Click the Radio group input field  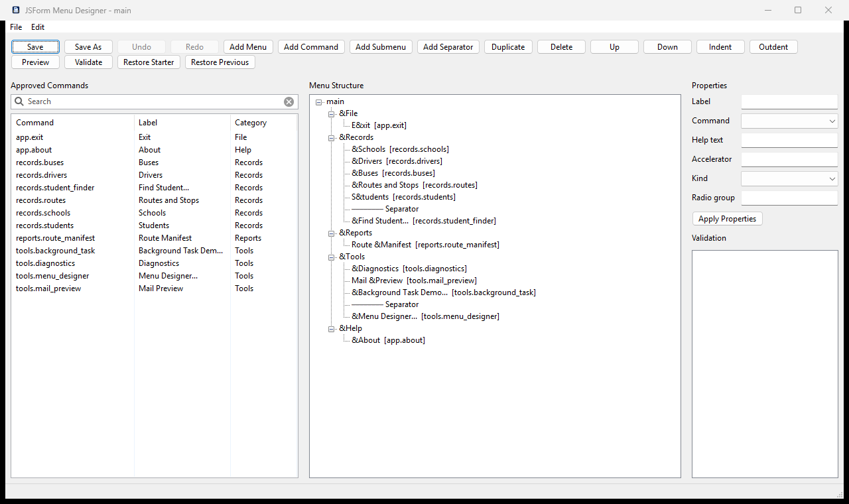coord(789,198)
